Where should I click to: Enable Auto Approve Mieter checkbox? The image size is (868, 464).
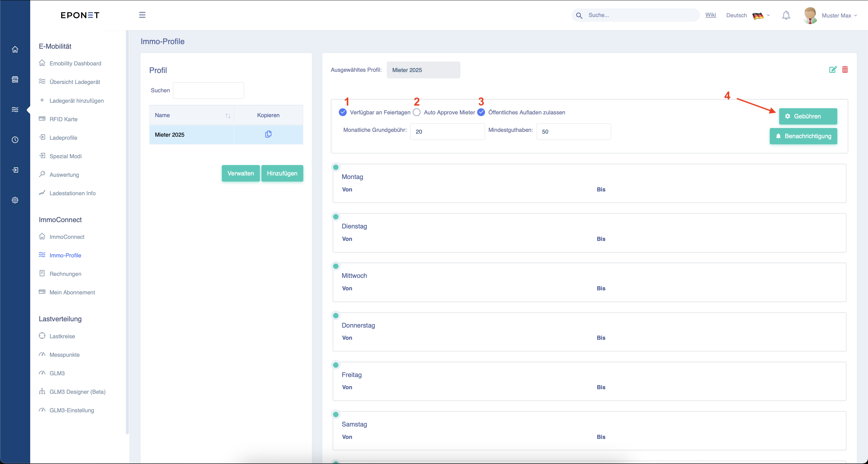[417, 112]
